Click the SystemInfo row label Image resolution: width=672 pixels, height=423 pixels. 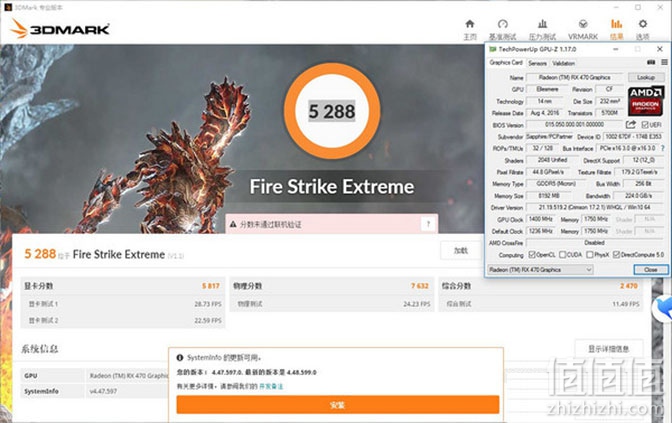tap(41, 391)
